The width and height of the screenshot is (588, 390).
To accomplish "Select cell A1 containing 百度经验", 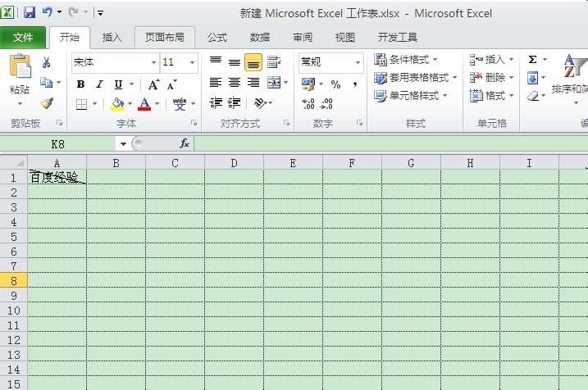I will tap(57, 177).
